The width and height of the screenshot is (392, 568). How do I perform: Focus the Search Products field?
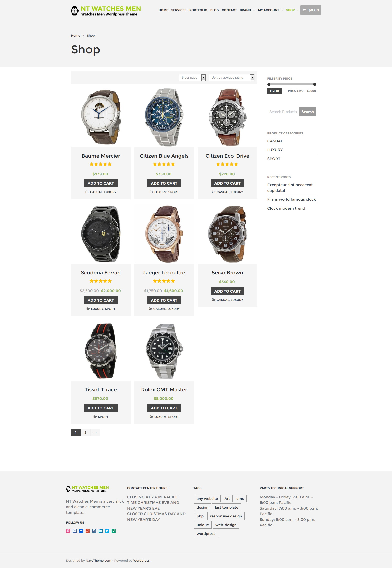pyautogui.click(x=283, y=112)
